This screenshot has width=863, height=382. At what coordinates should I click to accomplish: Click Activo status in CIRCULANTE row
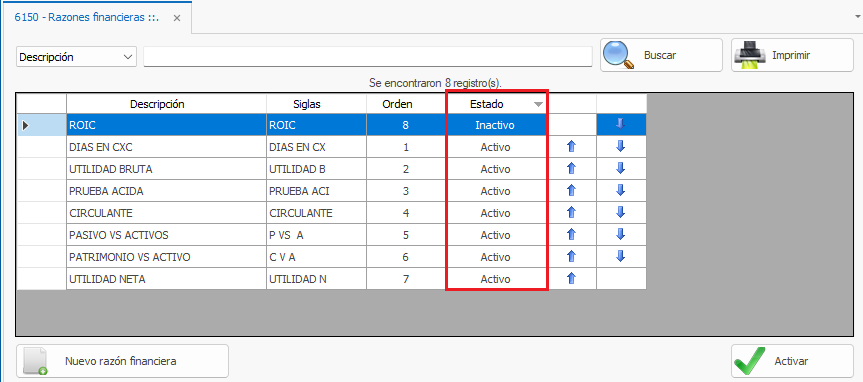495,212
